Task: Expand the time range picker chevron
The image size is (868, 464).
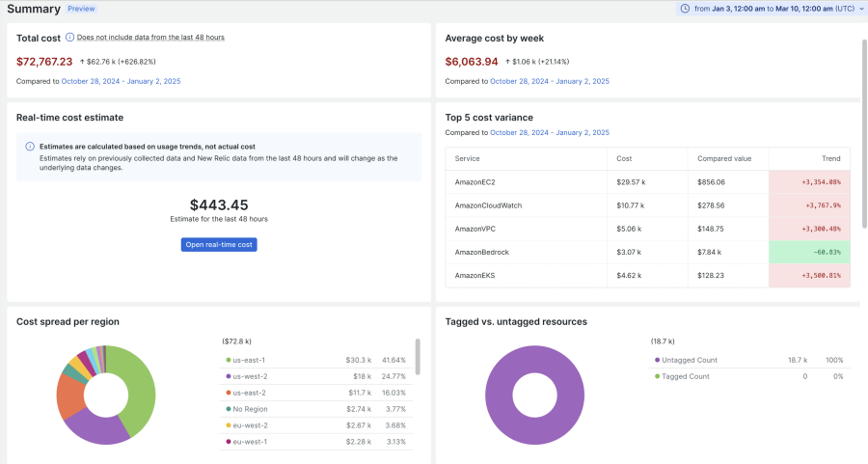Action: [861, 9]
